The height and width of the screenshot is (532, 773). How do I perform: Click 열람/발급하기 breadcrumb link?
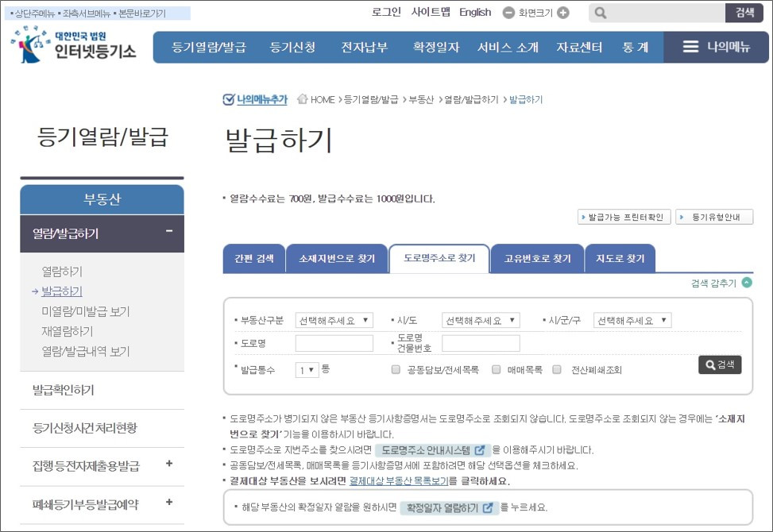point(471,99)
